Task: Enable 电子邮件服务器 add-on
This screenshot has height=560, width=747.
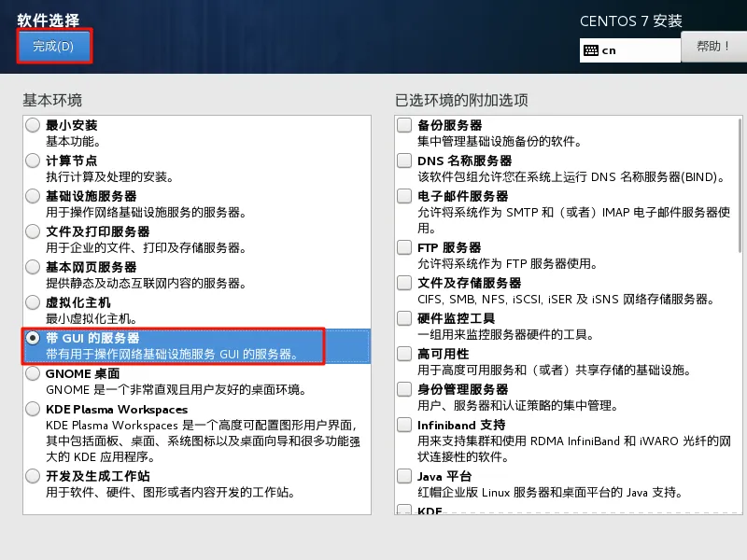Action: pyautogui.click(x=404, y=196)
